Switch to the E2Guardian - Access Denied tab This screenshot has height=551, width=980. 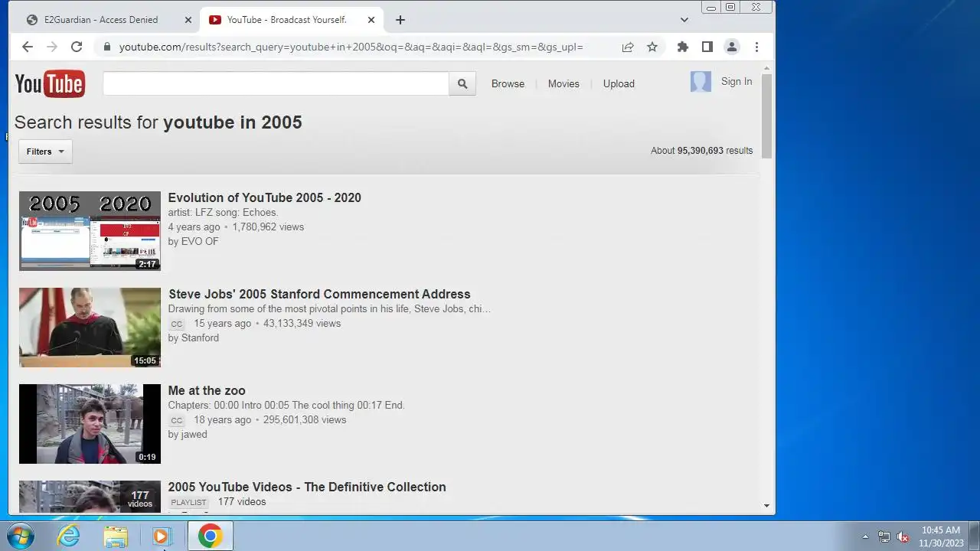100,20
